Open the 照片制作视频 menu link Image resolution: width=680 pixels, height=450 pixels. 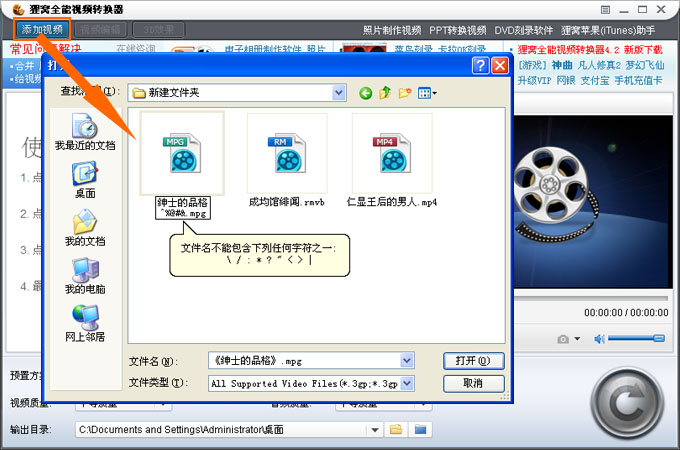(x=392, y=30)
